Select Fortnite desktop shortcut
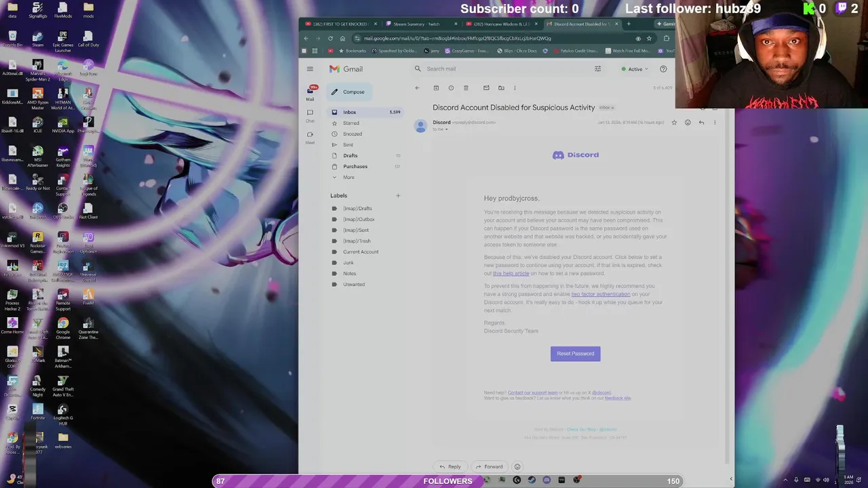Screen dimensions: 868x488 pyautogui.click(x=38, y=411)
